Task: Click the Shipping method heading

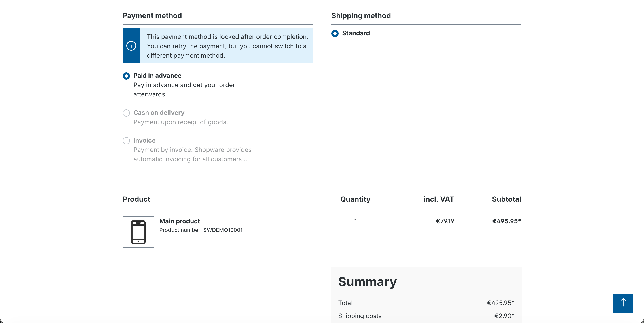Action: pyautogui.click(x=361, y=15)
